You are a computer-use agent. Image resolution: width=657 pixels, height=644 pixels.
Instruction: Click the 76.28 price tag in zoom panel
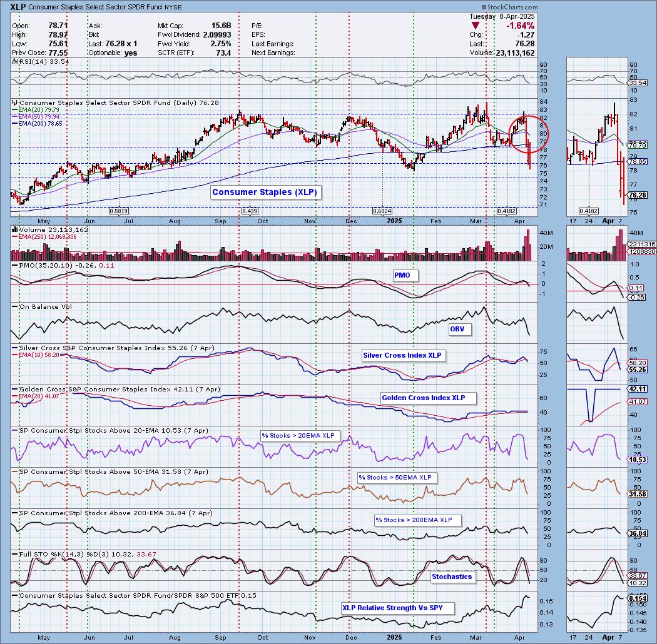coord(638,195)
